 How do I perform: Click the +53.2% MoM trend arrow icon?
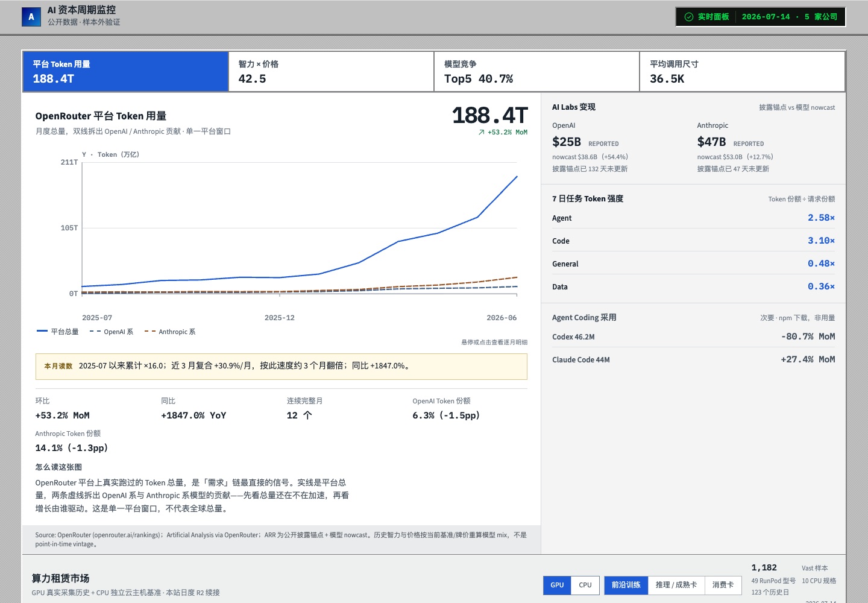tap(482, 132)
